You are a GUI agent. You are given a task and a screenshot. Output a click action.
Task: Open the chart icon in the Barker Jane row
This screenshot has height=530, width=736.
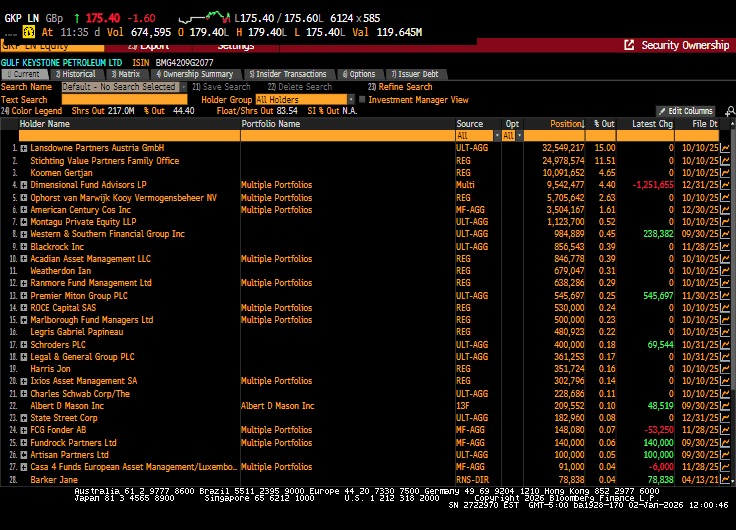coord(725,480)
